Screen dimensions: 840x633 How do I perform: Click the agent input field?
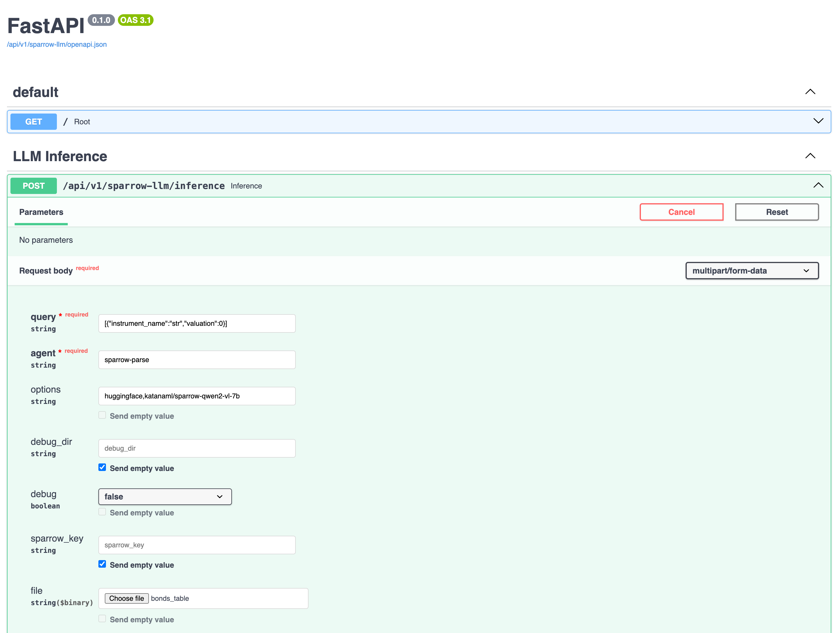click(197, 360)
